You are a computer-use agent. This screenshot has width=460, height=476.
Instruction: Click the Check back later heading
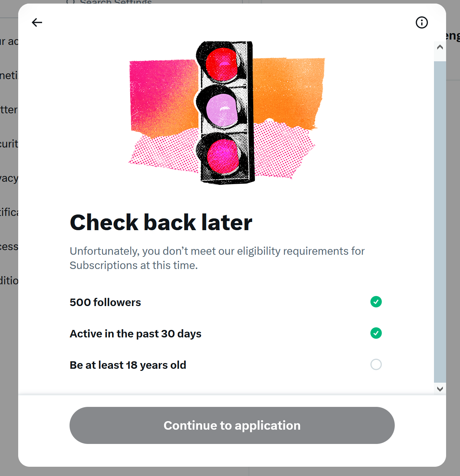[x=161, y=222]
